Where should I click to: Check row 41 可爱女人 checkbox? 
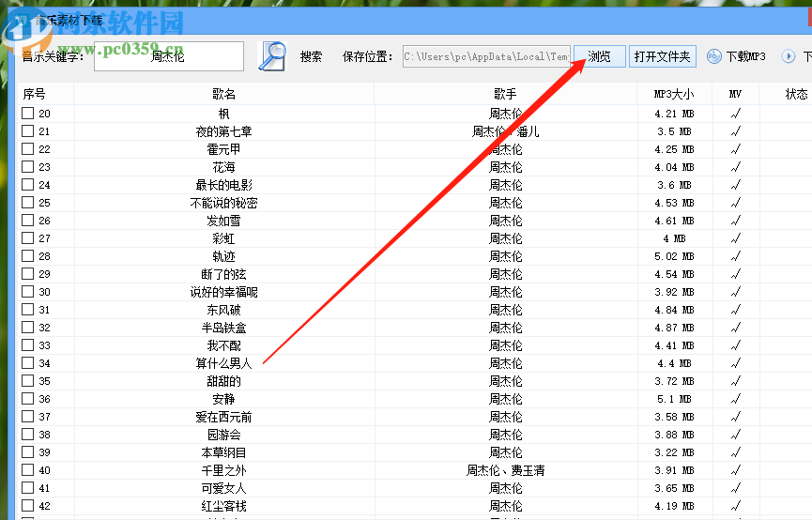(x=28, y=488)
